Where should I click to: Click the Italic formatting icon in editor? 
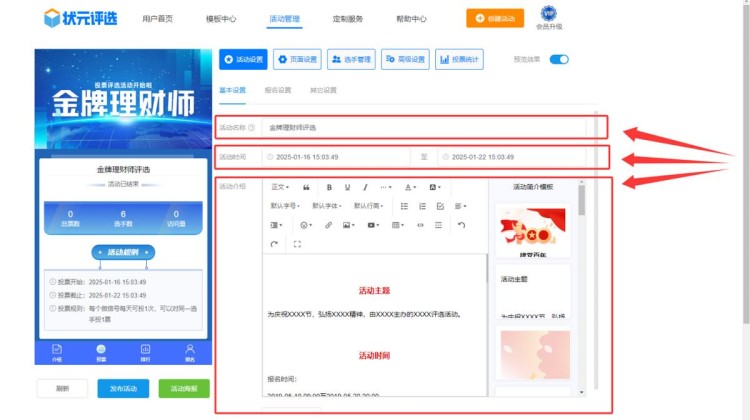click(x=365, y=187)
